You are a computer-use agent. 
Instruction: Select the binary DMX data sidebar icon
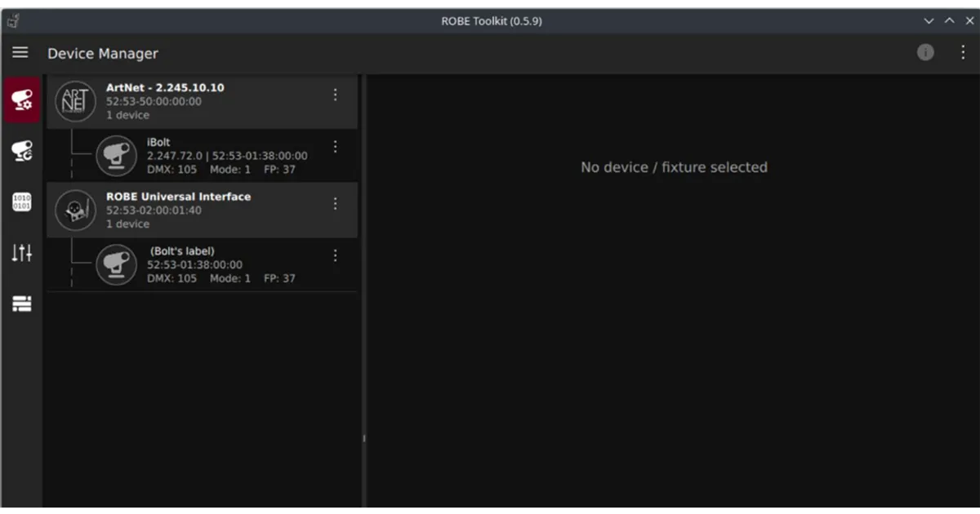click(x=20, y=202)
